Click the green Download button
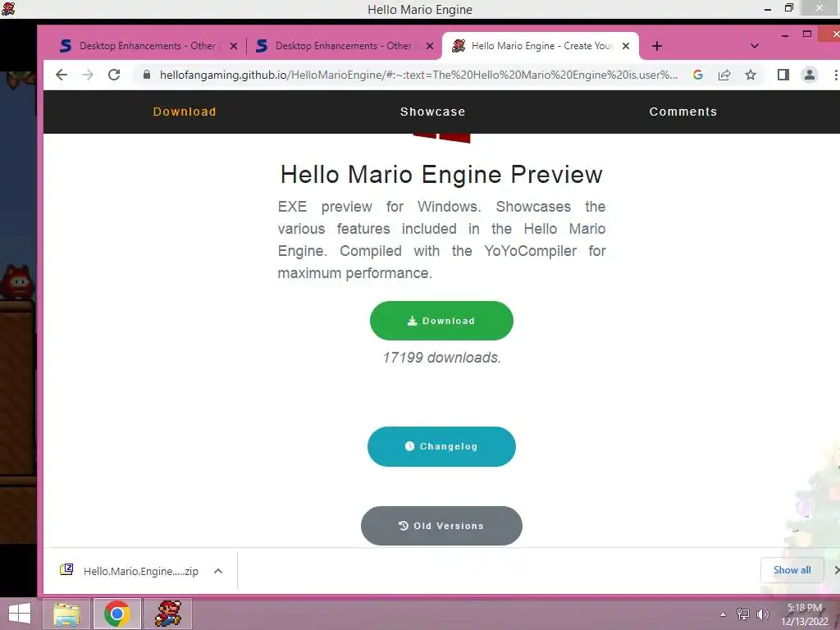 (x=441, y=321)
